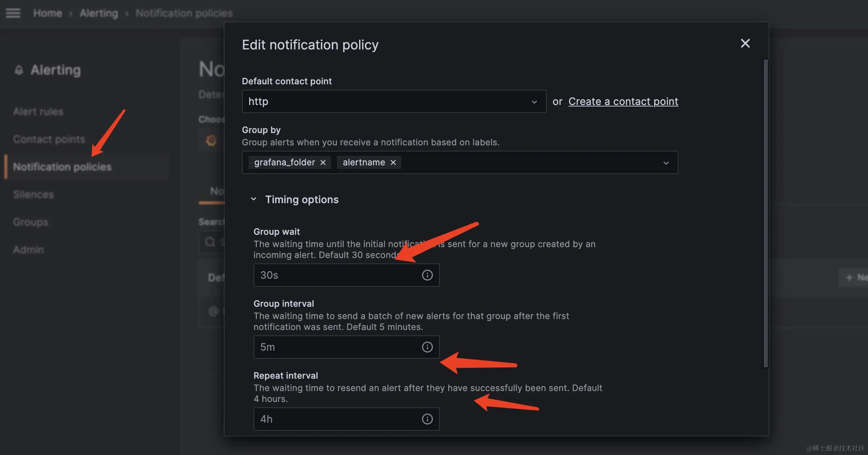868x455 pixels.
Task: Collapse the Timing options section
Action: [x=254, y=199]
